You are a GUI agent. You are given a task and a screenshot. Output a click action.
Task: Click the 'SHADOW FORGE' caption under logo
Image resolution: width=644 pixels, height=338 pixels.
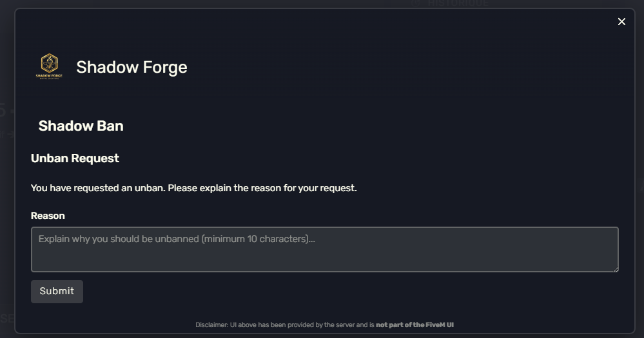49,76
